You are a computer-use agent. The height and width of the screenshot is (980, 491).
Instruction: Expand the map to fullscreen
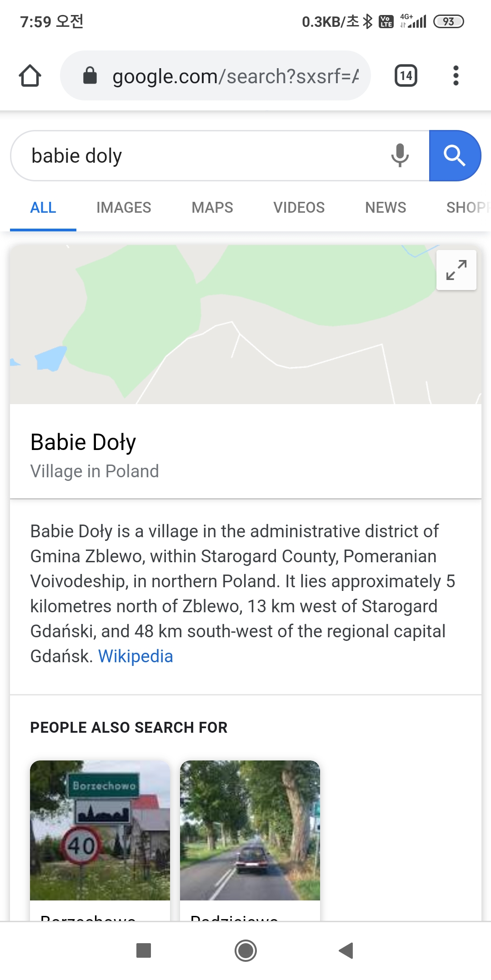[x=456, y=270]
